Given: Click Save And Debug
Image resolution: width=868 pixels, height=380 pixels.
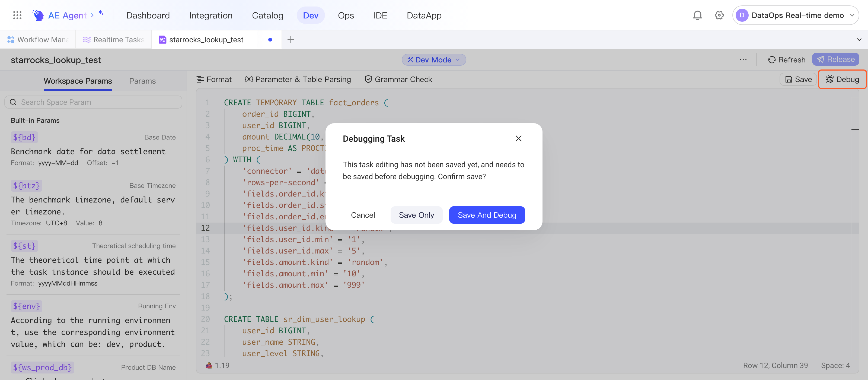Looking at the screenshot, I should tap(487, 215).
